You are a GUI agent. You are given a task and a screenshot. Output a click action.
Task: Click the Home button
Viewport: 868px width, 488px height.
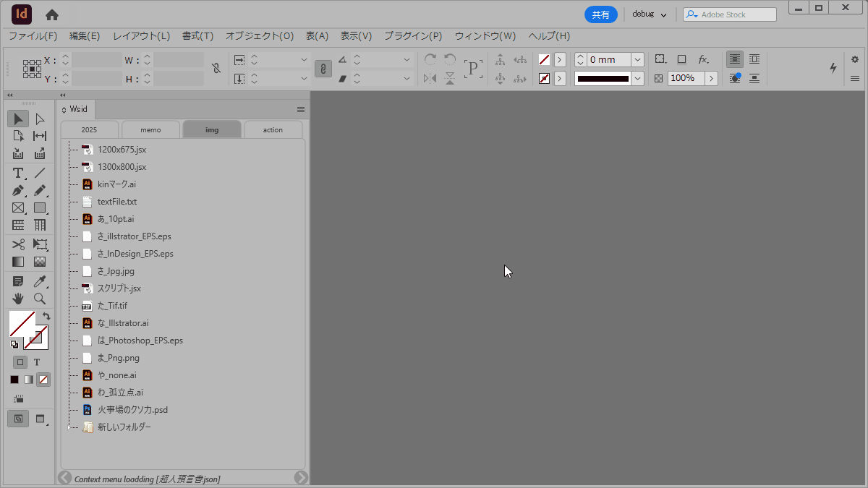[52, 14]
